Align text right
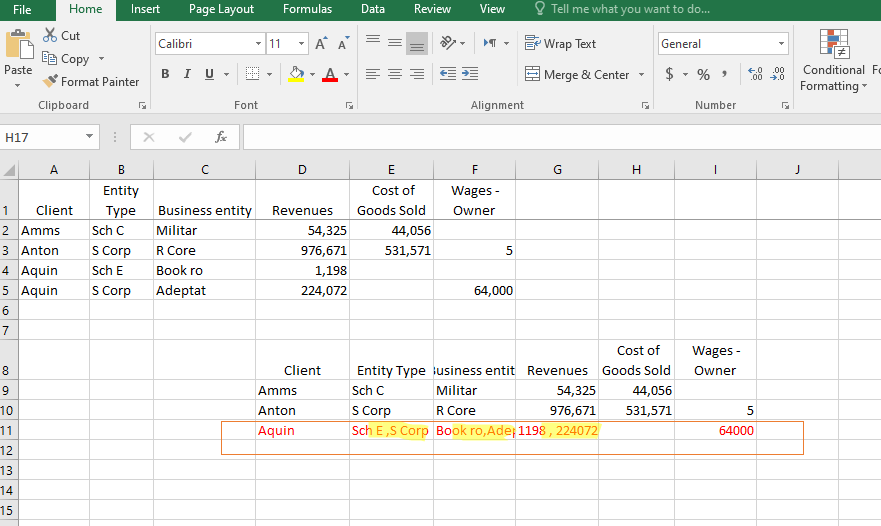Image resolution: width=881 pixels, height=526 pixels. pos(417,74)
